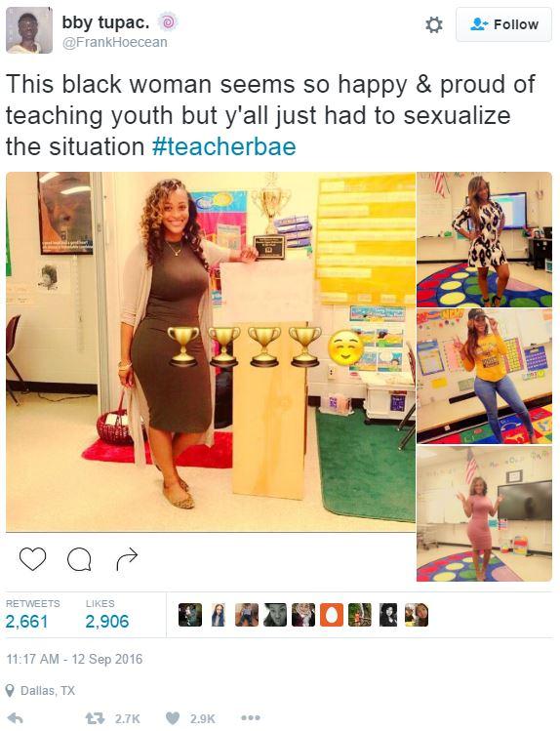Open the large brown dress photo
This screenshot has width=560, height=731.
(x=211, y=352)
